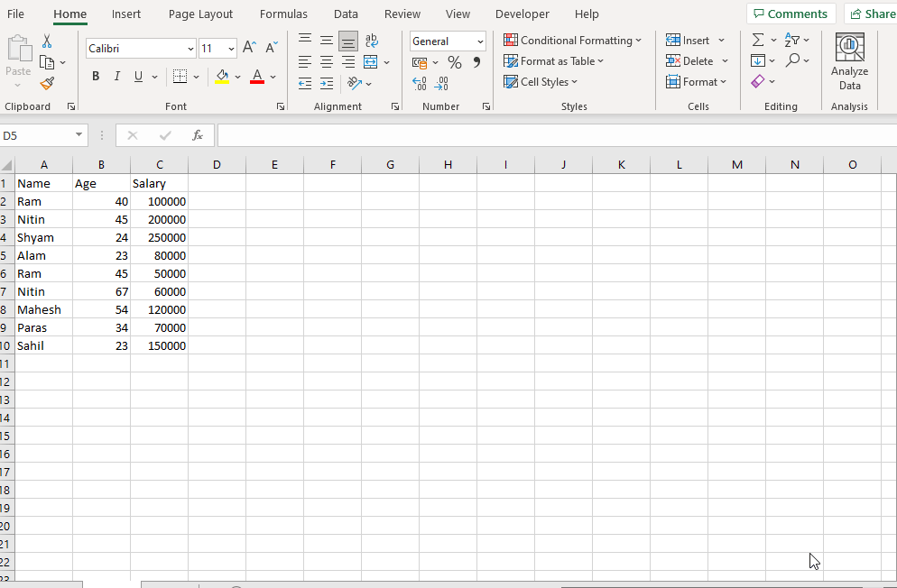Select the Italic formatting icon

point(117,76)
